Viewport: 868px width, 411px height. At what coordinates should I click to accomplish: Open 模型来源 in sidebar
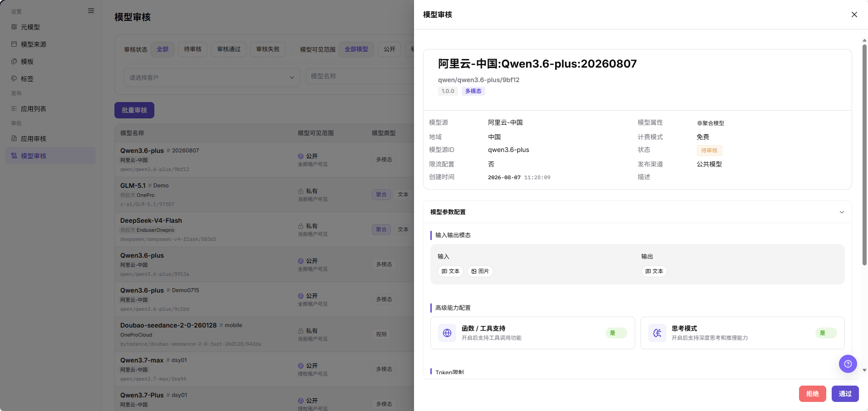(x=50, y=44)
